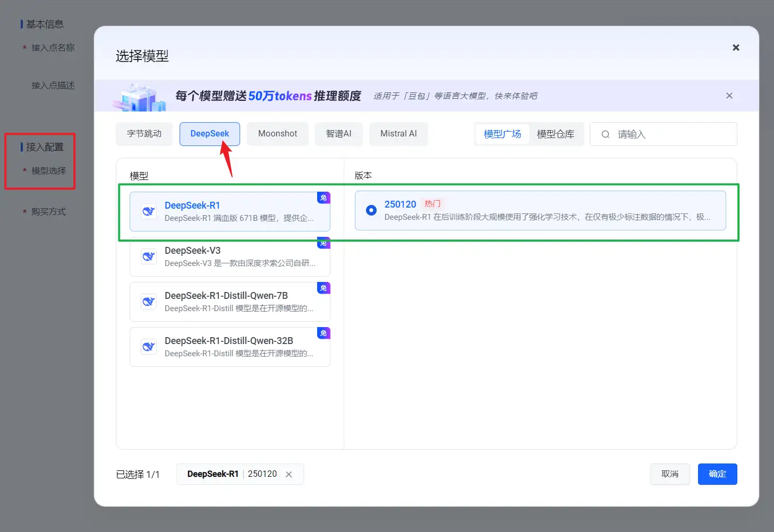
Task: Remove the selected DeepSeek-R1 250120 tag
Action: coord(288,474)
